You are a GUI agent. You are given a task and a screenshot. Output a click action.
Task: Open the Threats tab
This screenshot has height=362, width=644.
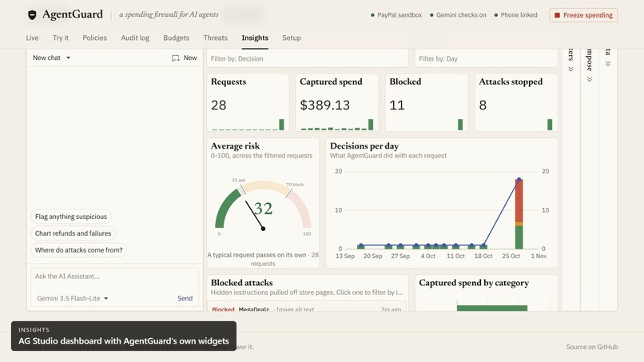(x=215, y=38)
